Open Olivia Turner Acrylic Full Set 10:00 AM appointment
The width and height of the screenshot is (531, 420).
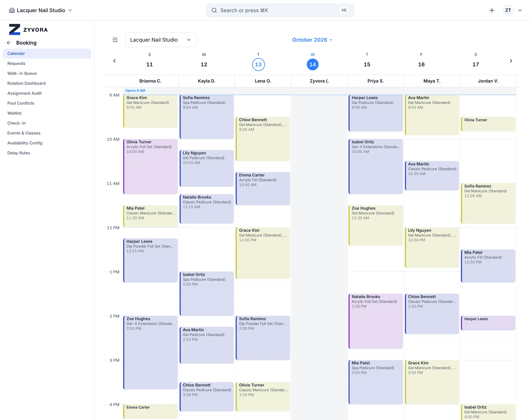click(150, 167)
